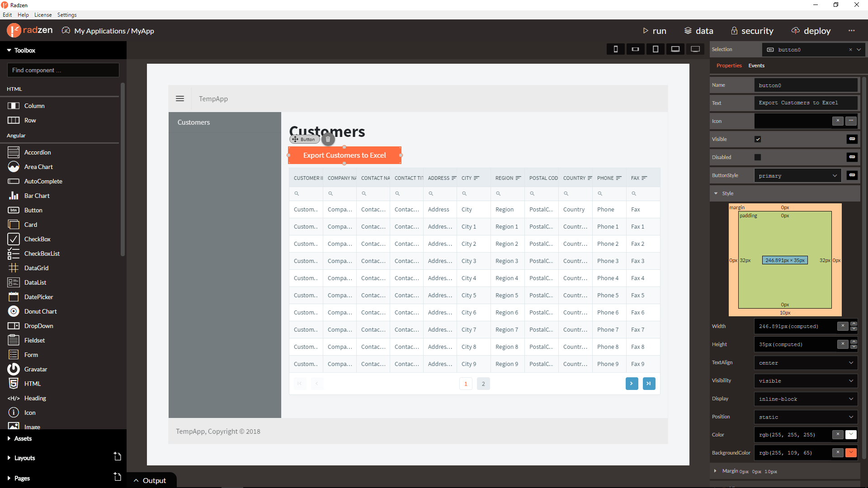Screen dimensions: 868x488
Task: Switch to landscape phone preview size
Action: [x=635, y=49]
